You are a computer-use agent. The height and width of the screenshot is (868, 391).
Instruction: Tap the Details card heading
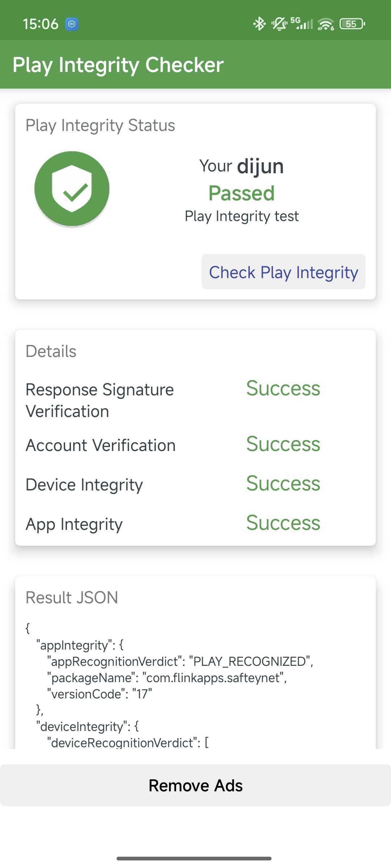click(51, 351)
